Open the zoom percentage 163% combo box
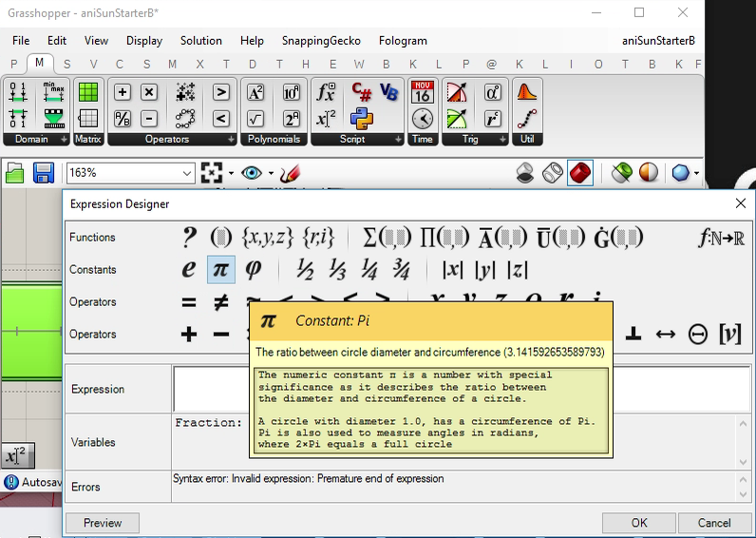The image size is (756, 538). point(130,173)
